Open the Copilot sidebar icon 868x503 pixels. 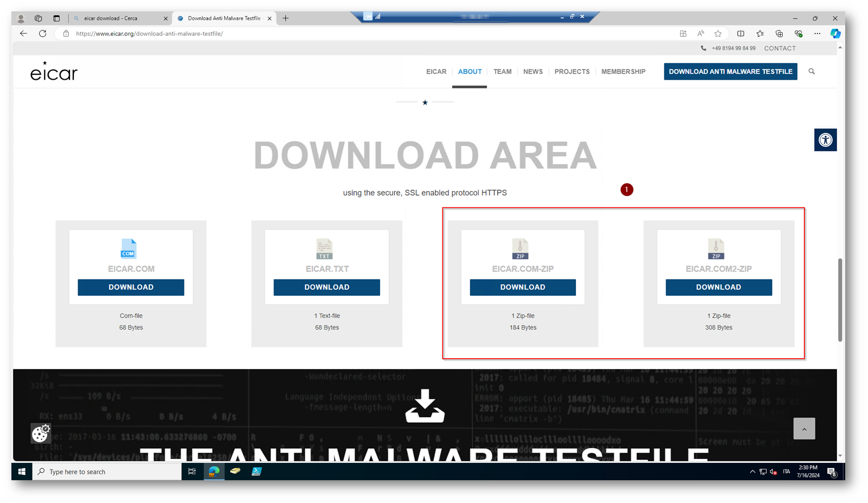(x=835, y=34)
